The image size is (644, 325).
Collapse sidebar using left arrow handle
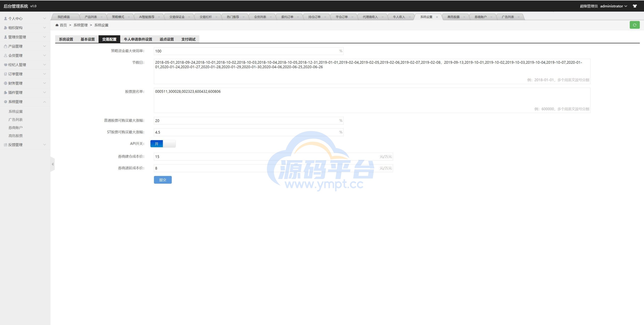coord(53,164)
